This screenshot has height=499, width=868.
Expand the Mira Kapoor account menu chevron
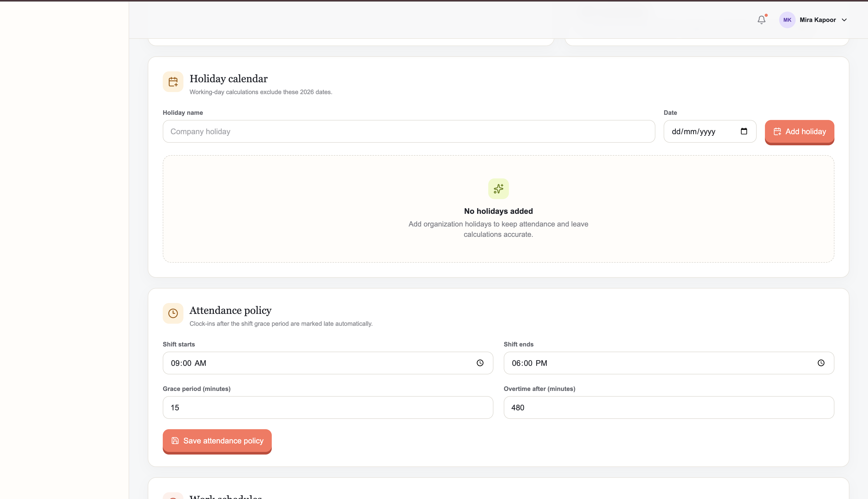(844, 20)
